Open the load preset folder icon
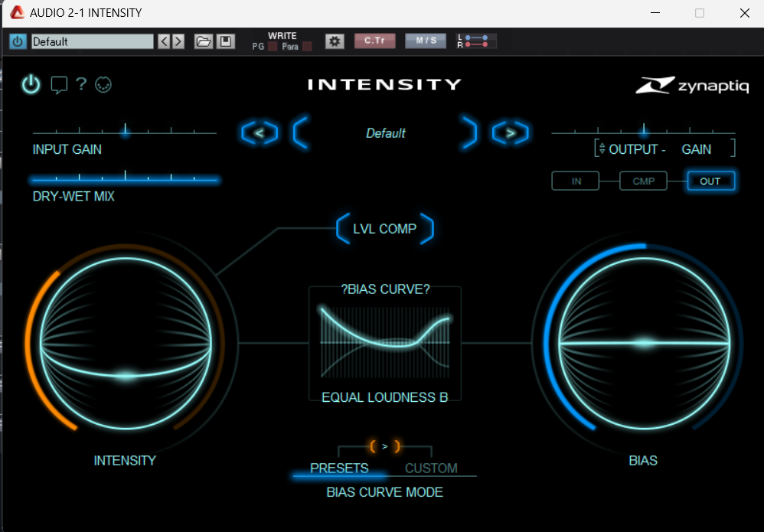 [203, 41]
